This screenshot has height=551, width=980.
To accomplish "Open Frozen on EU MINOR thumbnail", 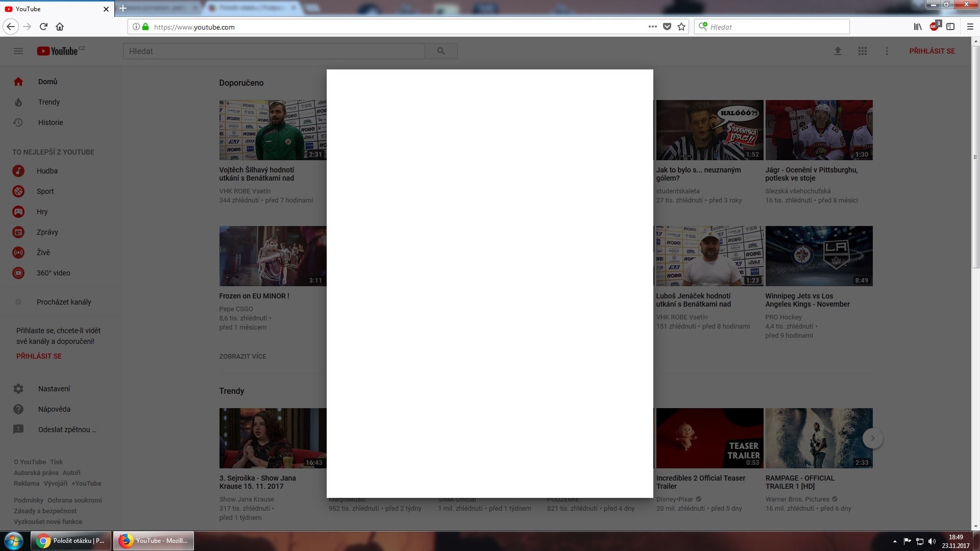I will [273, 256].
